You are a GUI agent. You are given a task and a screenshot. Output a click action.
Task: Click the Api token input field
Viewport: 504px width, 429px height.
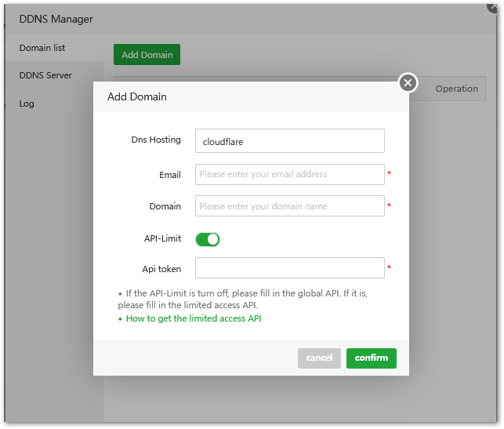coord(289,268)
